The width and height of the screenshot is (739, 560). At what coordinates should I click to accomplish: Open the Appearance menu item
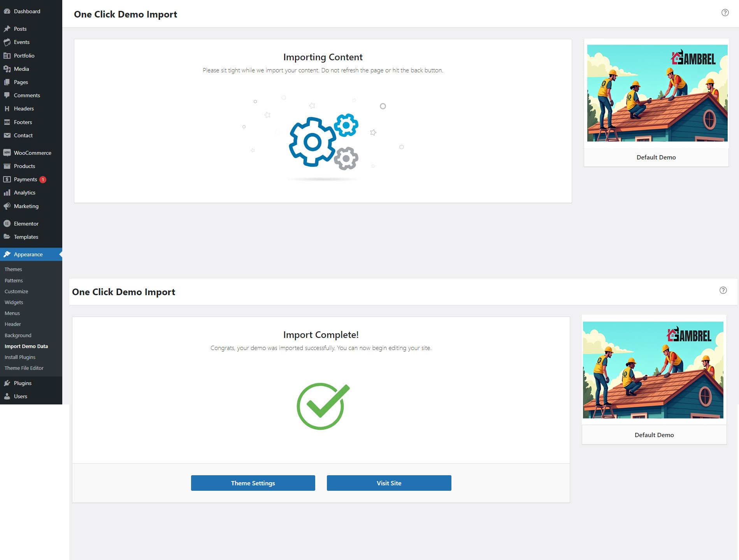click(28, 254)
